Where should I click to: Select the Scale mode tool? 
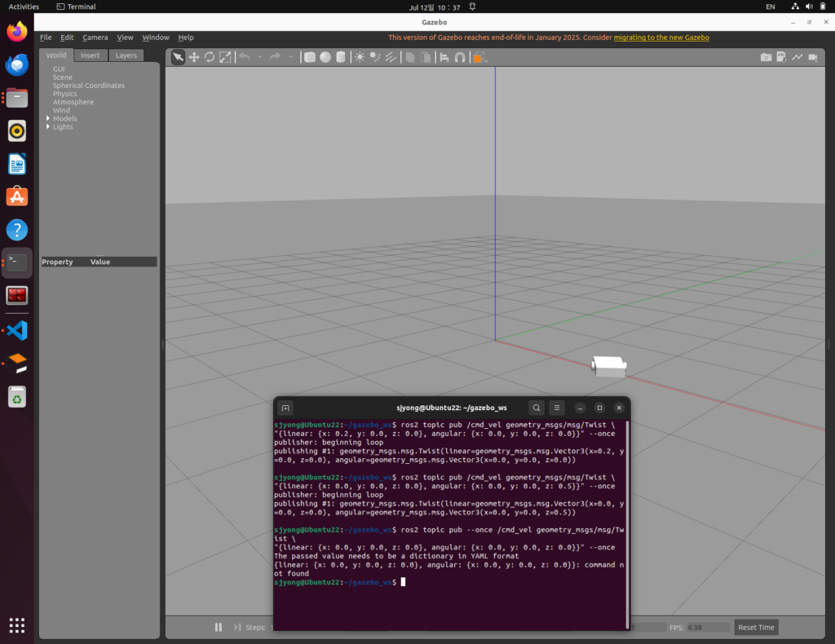click(x=225, y=57)
